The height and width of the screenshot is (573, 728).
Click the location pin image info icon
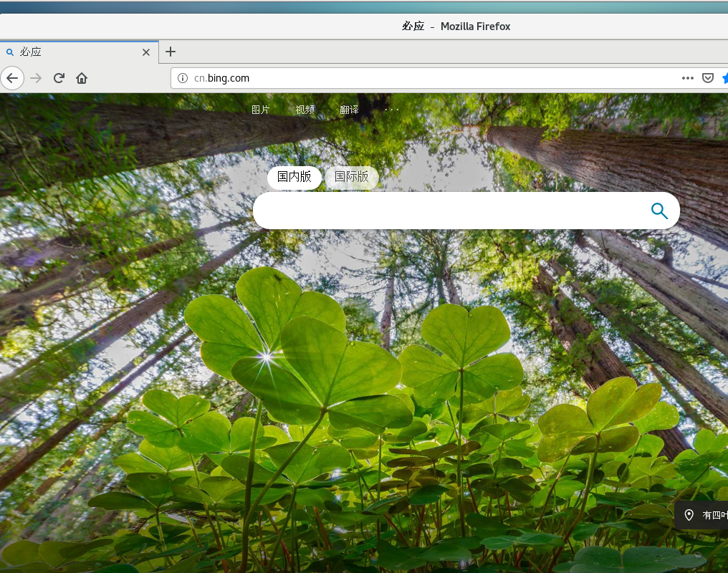tap(689, 515)
